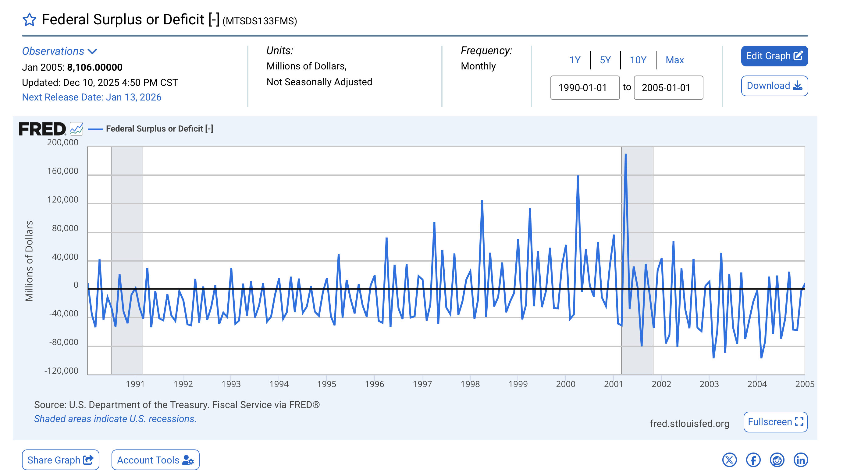Expand the Observations dropdown
868x472 pixels.
coord(60,51)
